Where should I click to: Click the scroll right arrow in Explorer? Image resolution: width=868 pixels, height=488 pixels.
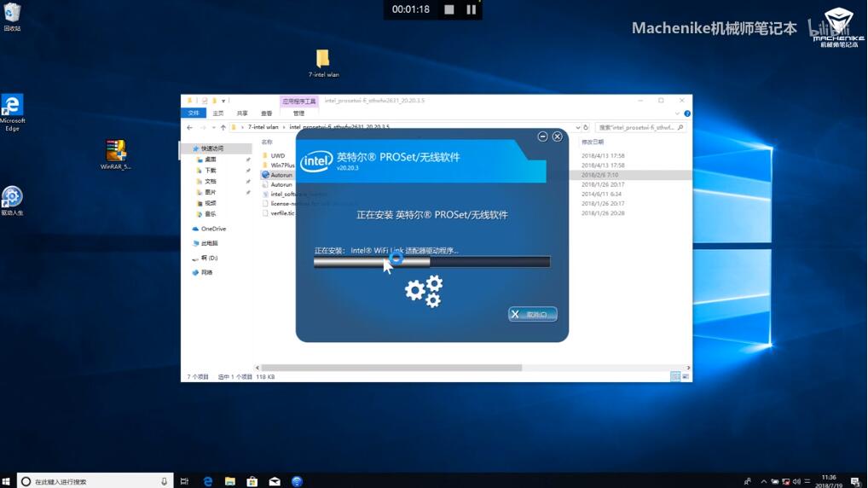point(688,368)
